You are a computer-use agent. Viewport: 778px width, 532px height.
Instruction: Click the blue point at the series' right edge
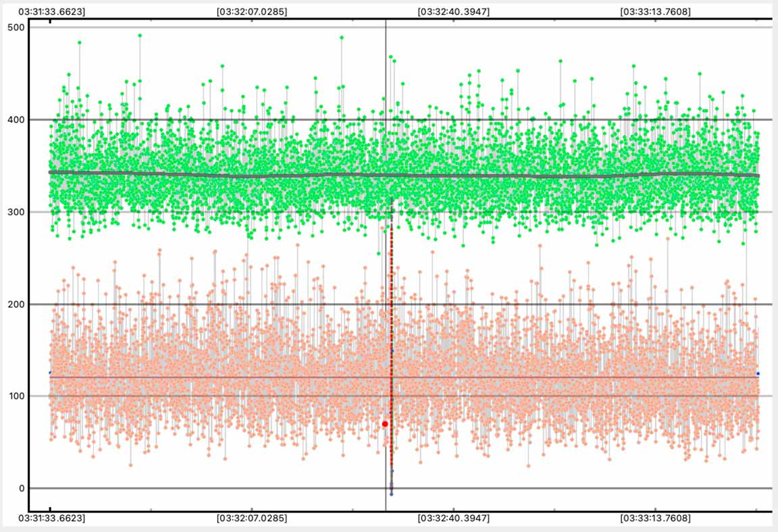758,373
